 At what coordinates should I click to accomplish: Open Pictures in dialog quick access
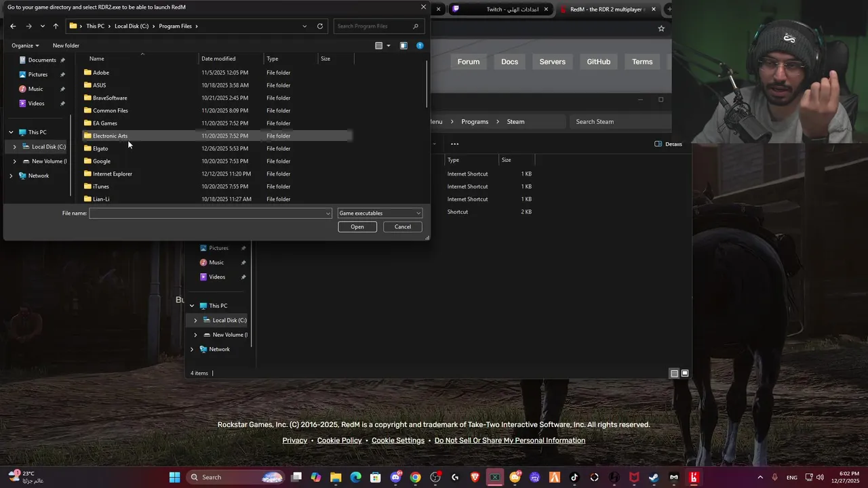click(38, 75)
